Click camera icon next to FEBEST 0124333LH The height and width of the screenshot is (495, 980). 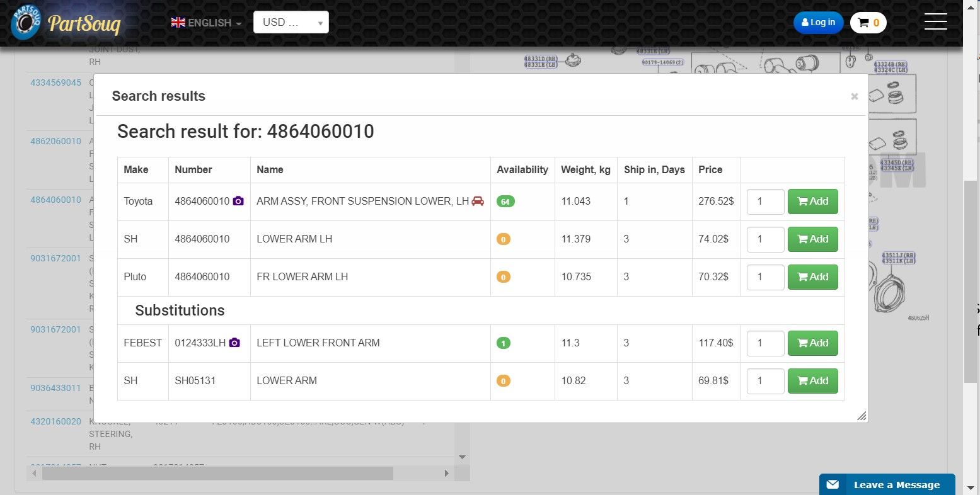(x=234, y=343)
